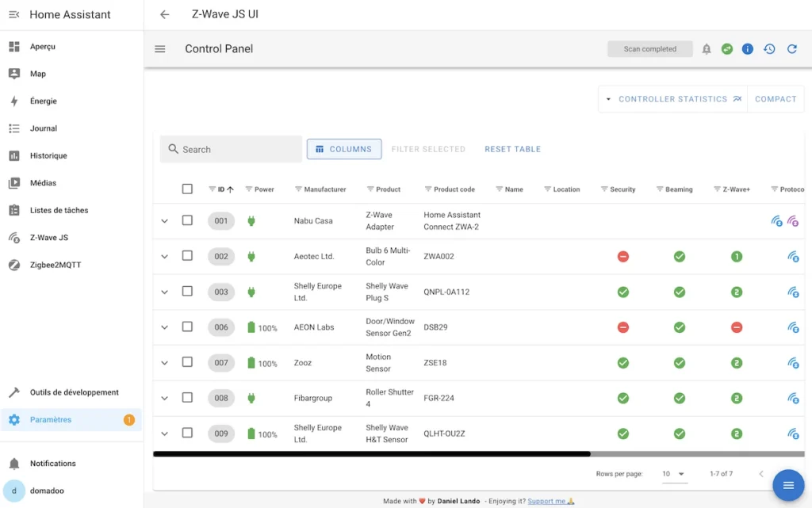Check the box for node 001
Image resolution: width=812 pixels, height=508 pixels.
click(187, 220)
